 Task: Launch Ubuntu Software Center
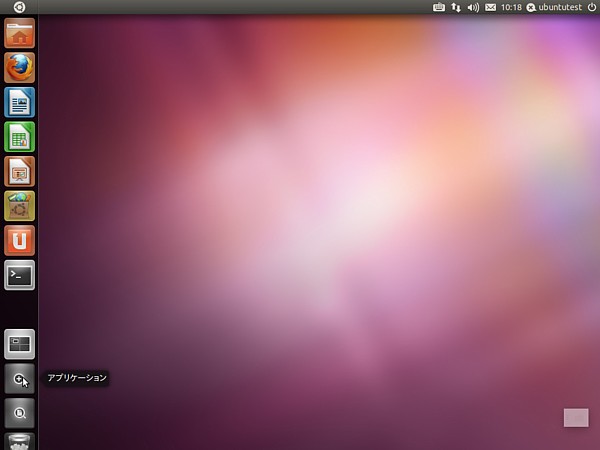click(x=20, y=206)
